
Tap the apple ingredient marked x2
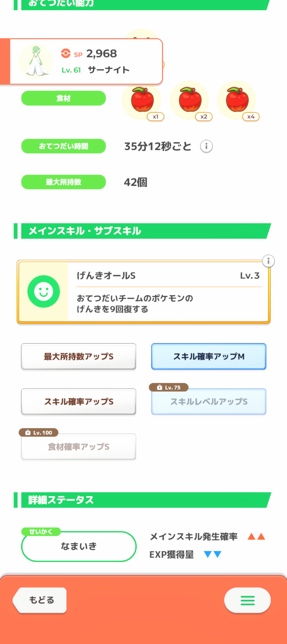tap(190, 100)
